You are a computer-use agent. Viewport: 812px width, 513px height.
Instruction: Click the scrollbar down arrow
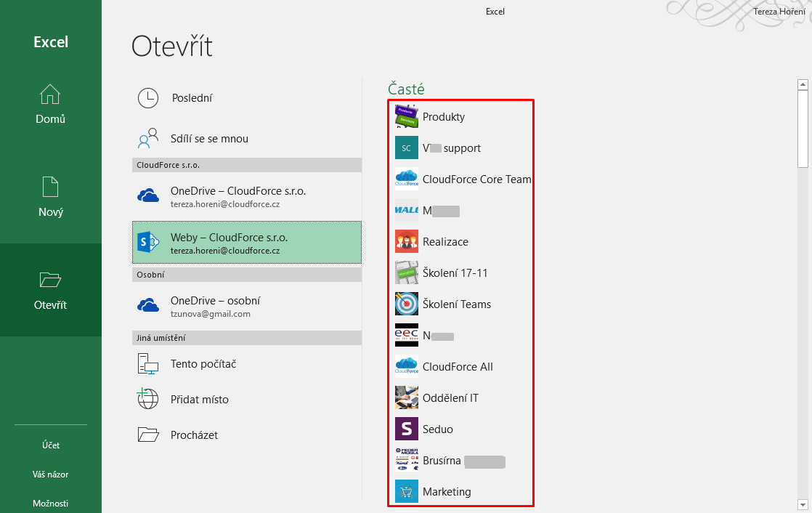(803, 504)
